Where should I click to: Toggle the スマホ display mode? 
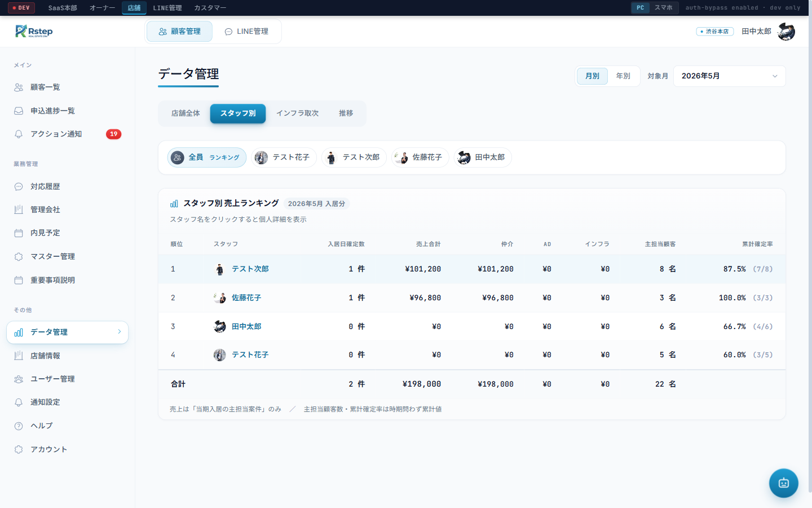pyautogui.click(x=664, y=8)
